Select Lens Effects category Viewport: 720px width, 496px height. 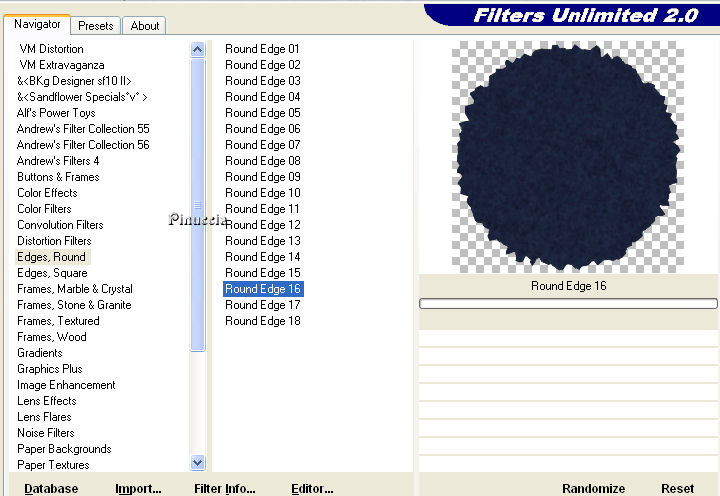(x=47, y=401)
